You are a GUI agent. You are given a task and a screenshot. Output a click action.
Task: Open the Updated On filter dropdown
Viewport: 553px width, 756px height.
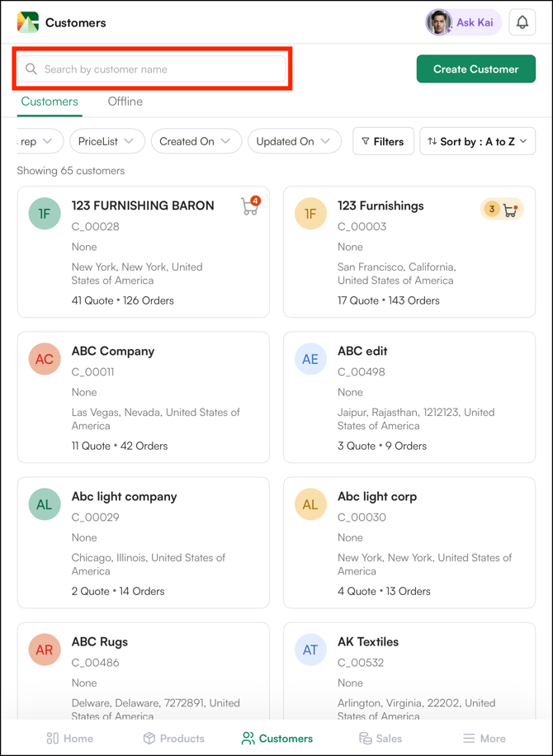(294, 141)
